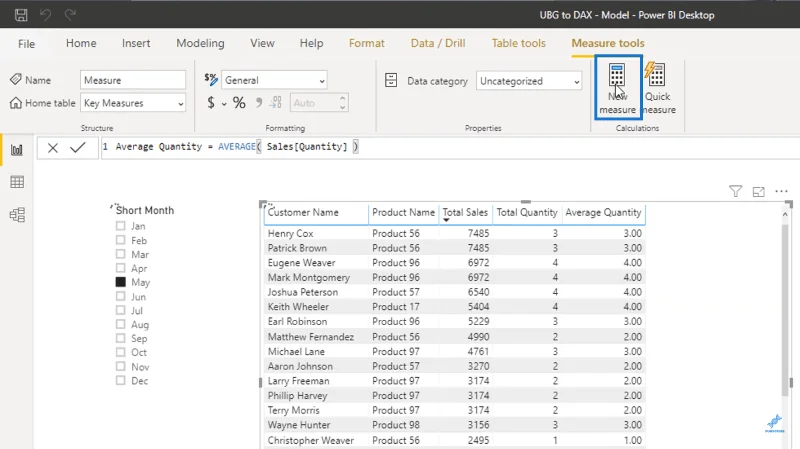
Task: Click the Data category icon
Action: [391, 80]
